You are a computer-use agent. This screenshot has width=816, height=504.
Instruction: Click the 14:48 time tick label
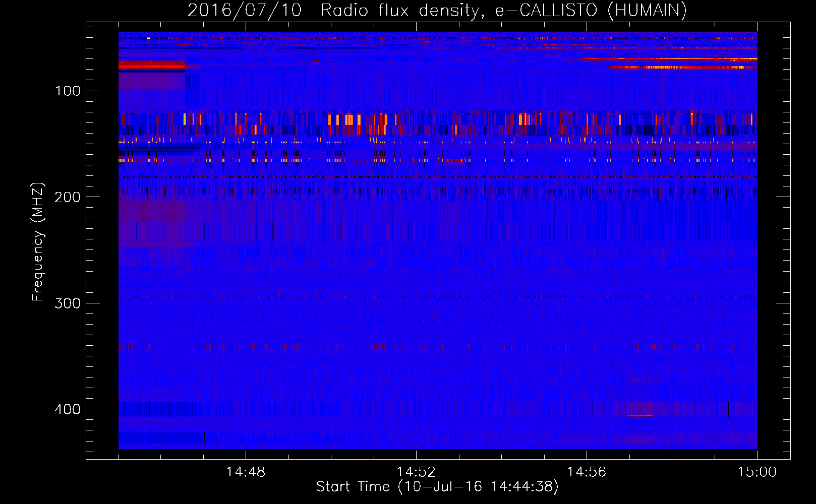click(246, 472)
